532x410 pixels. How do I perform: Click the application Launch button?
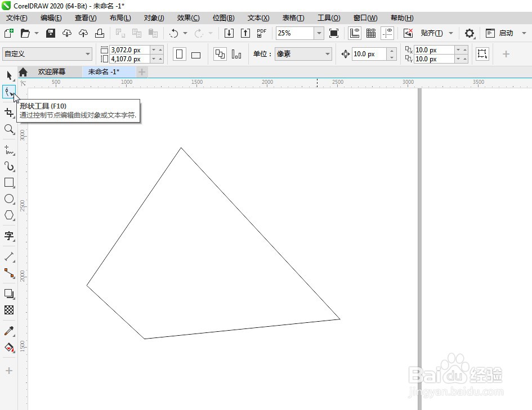point(499,33)
